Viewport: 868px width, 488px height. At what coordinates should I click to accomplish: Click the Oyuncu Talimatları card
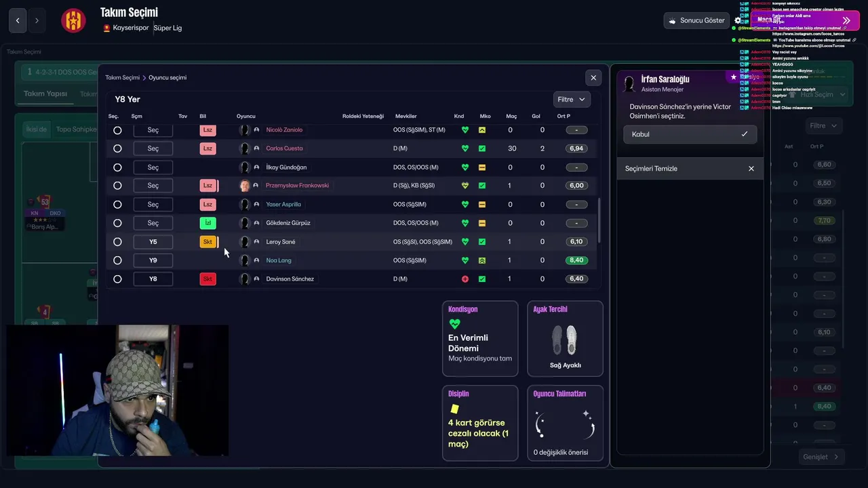[x=565, y=424]
